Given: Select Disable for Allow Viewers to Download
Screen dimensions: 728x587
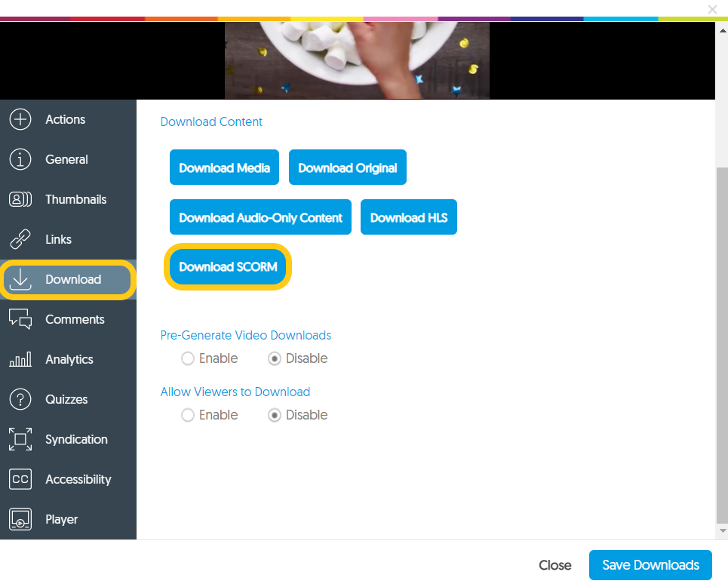Looking at the screenshot, I should [275, 415].
